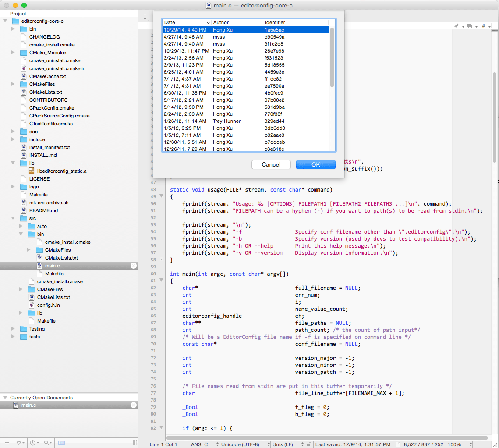
Task: Cancel the revision selection dialog
Action: [271, 164]
